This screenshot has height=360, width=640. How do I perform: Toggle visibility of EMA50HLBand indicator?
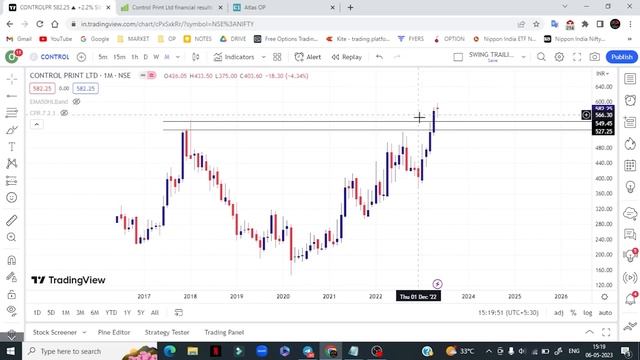click(x=76, y=101)
